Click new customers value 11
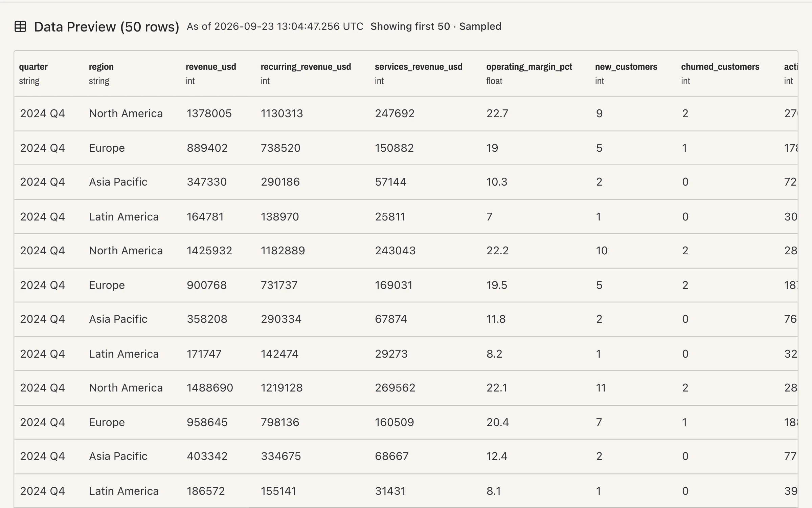Image resolution: width=812 pixels, height=508 pixels. pos(601,388)
